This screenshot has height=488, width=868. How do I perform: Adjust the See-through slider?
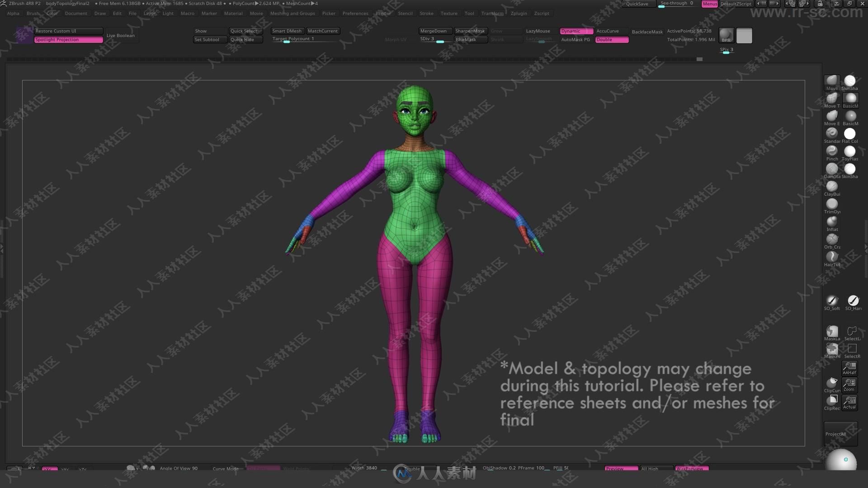click(677, 4)
